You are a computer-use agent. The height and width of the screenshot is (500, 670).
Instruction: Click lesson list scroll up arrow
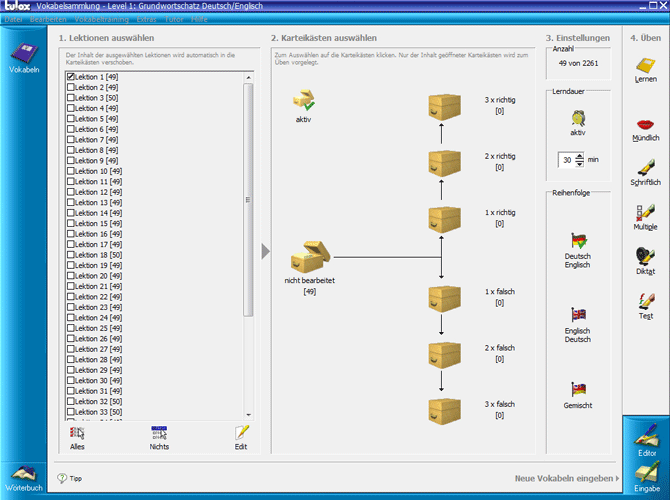[248, 77]
